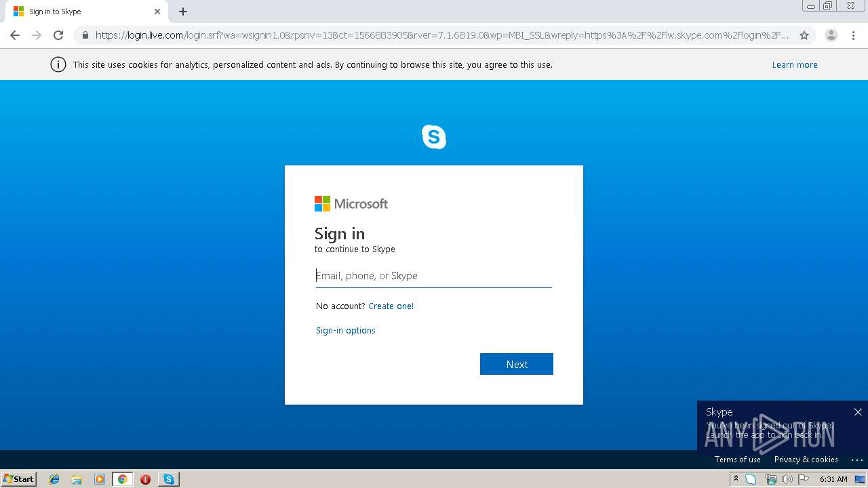Image resolution: width=868 pixels, height=488 pixels.
Task: Click the 6:31 AM clock
Action: [833, 479]
